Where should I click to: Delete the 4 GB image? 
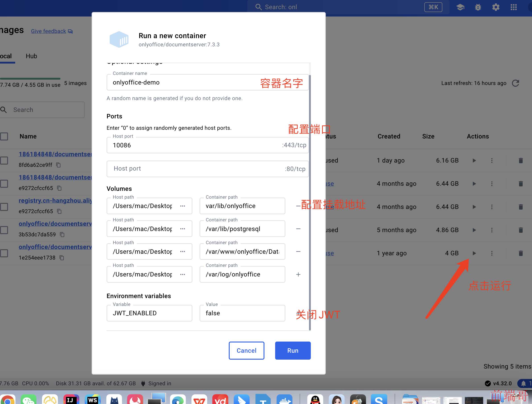pos(521,253)
